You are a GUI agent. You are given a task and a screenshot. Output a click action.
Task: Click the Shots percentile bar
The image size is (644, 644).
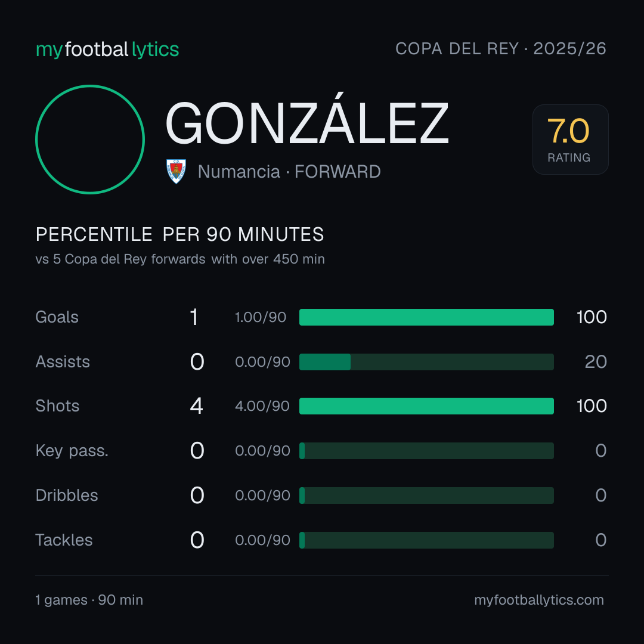pyautogui.click(x=426, y=406)
